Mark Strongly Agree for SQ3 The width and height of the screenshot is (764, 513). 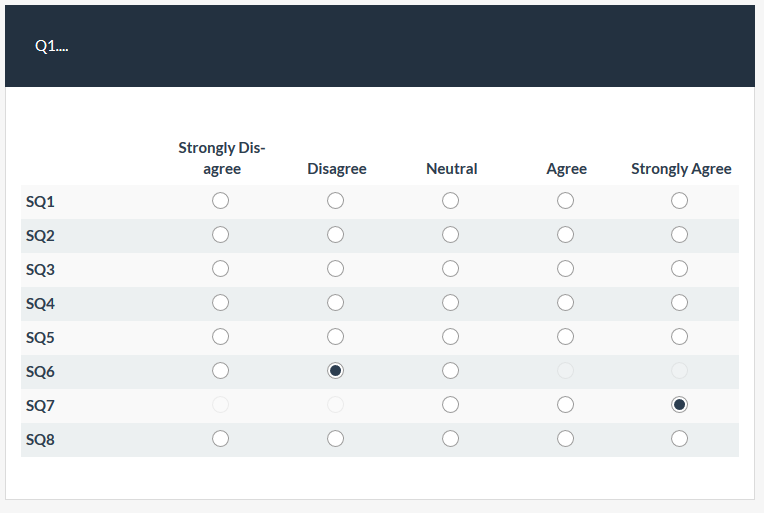pyautogui.click(x=680, y=269)
